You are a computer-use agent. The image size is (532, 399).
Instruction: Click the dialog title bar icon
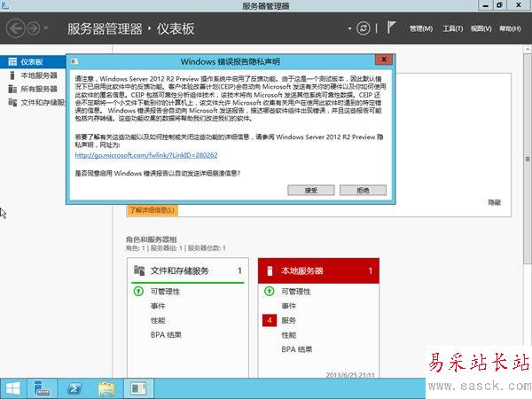(74, 61)
